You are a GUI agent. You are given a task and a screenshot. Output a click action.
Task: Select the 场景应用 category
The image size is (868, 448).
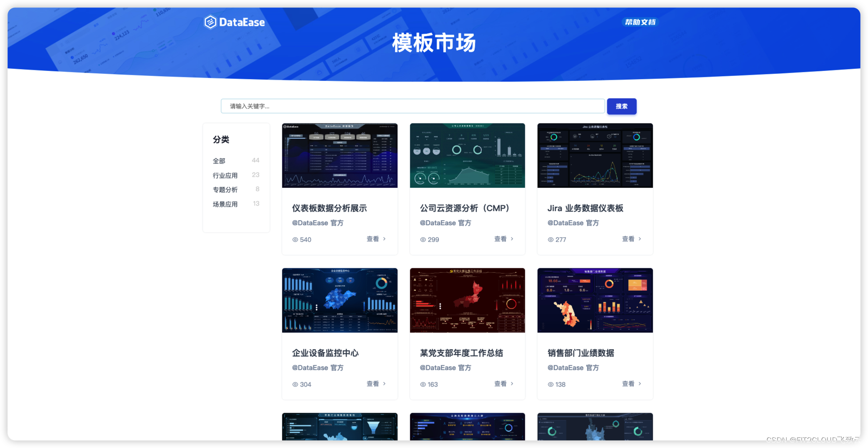coord(225,204)
